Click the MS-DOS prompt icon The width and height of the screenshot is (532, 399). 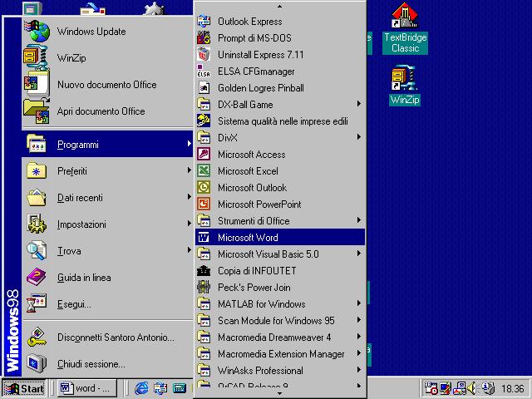tap(204, 37)
